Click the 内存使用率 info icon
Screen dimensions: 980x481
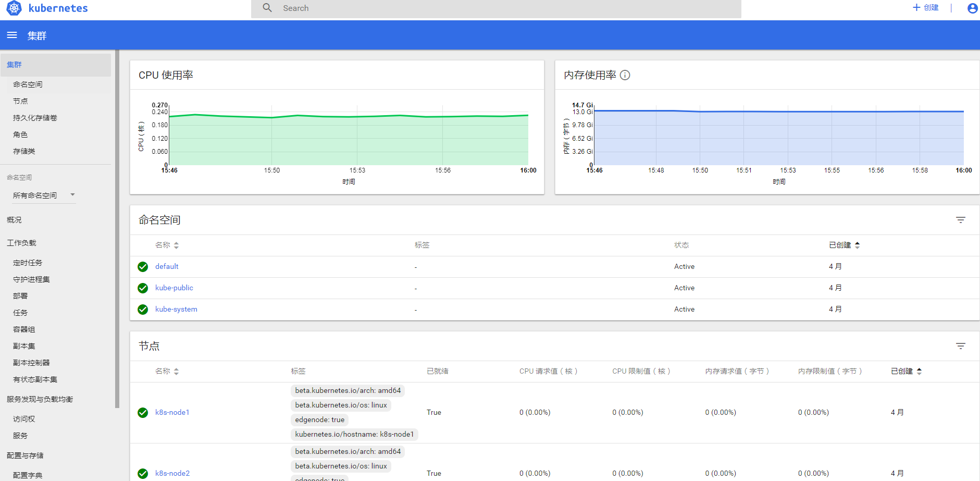(625, 75)
